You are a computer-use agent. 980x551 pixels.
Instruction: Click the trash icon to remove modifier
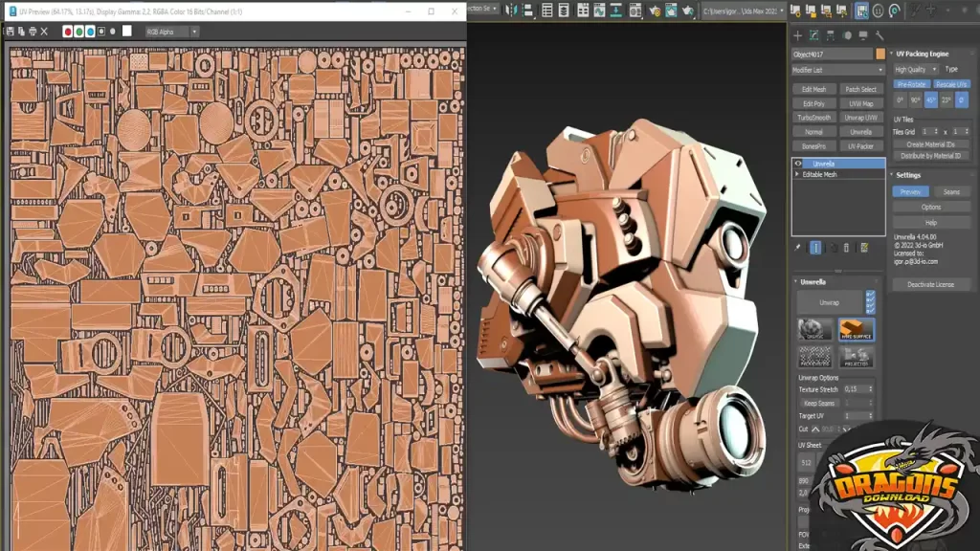point(846,248)
